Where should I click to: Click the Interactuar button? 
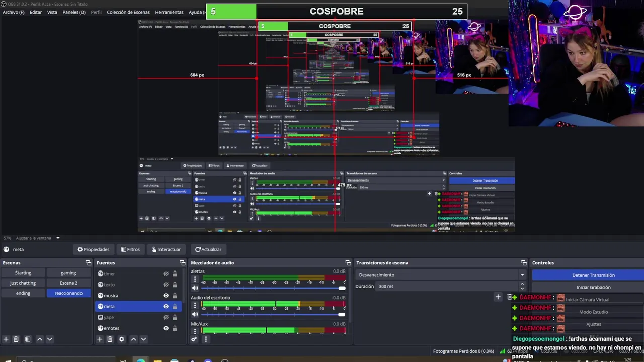(x=166, y=249)
